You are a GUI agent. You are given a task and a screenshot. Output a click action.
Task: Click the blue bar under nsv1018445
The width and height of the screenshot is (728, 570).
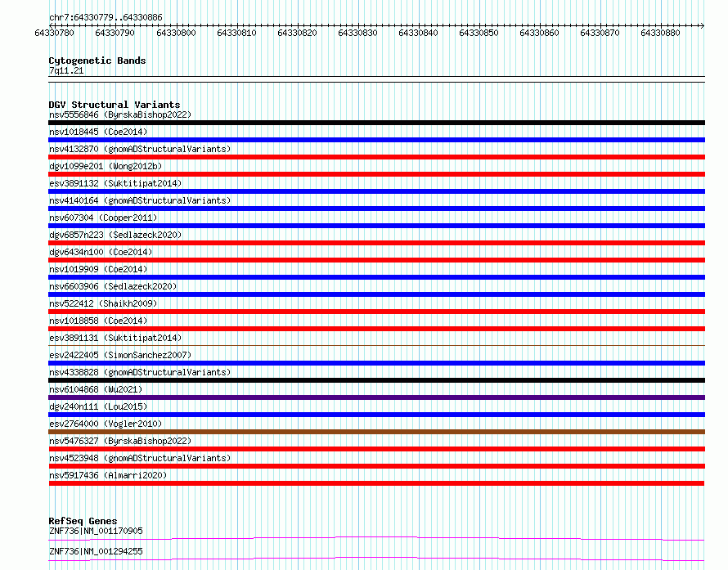point(376,140)
